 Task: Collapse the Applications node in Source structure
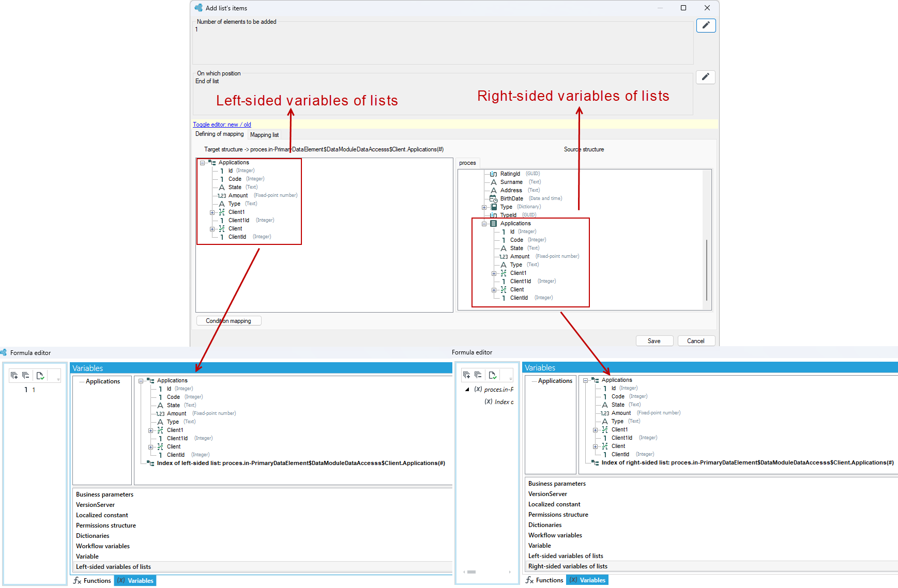(484, 224)
